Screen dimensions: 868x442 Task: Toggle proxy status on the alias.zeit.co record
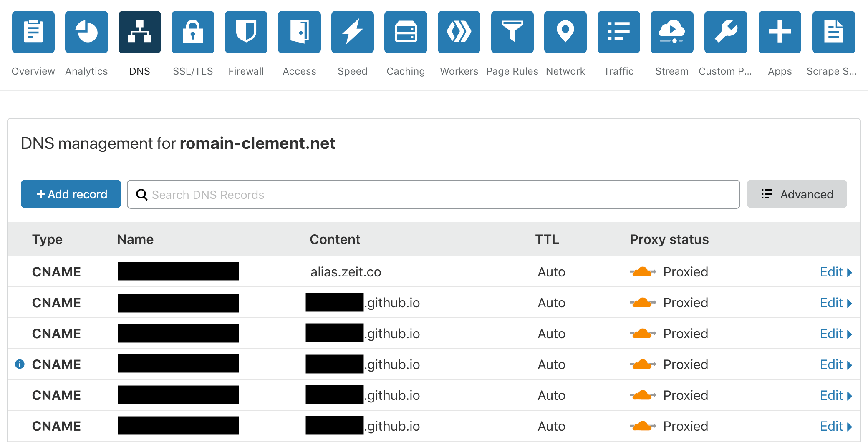pos(641,271)
